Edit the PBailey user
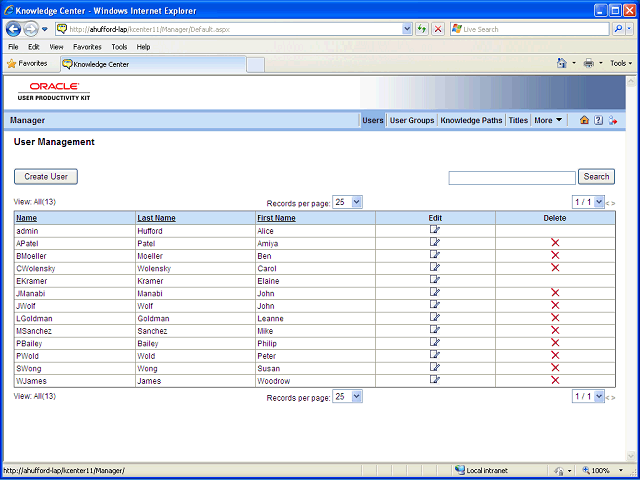Image resolution: width=640 pixels, height=480 pixels. pos(435,342)
